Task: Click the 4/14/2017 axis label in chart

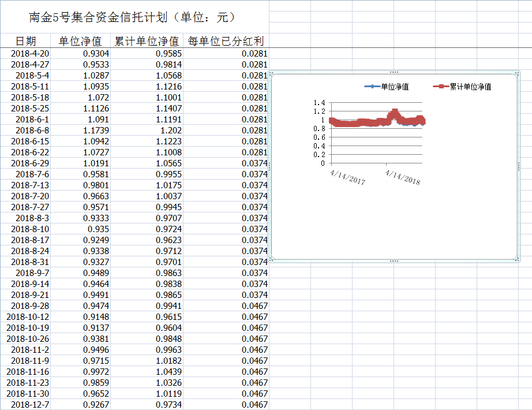Action: [x=348, y=178]
